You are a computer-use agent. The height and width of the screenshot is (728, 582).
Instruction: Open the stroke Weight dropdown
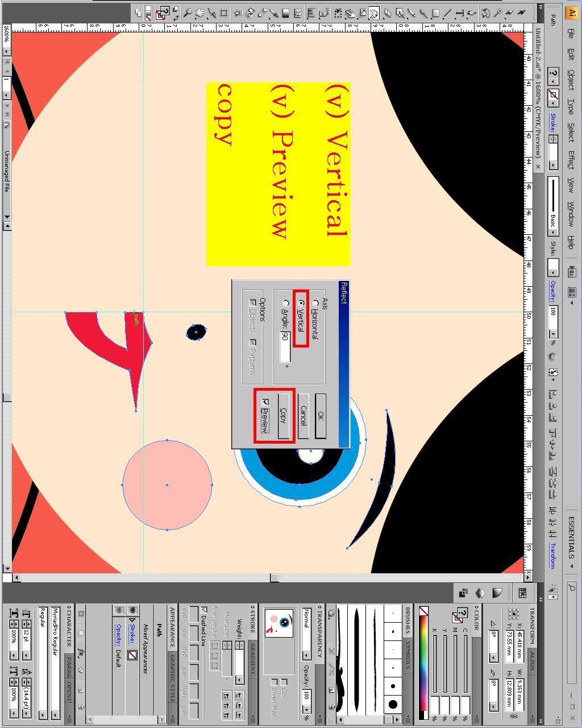[x=240, y=680]
